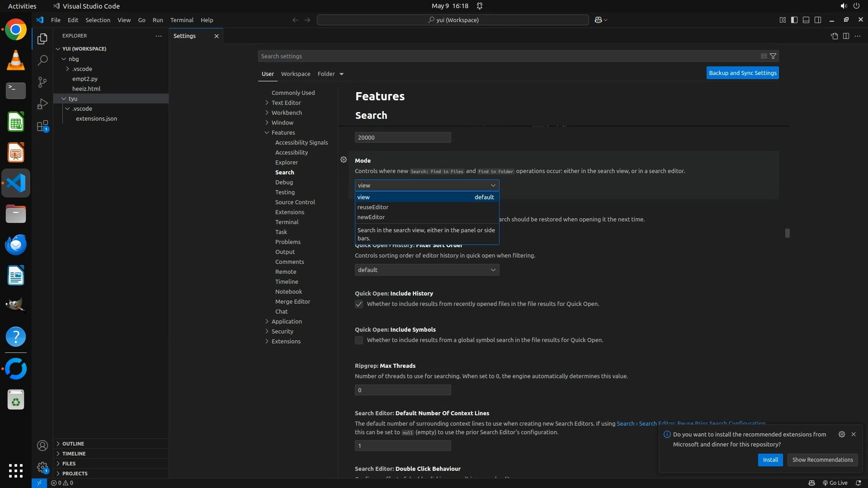
Task: Uncheck Quick Open Include History checkbox
Action: 359,304
